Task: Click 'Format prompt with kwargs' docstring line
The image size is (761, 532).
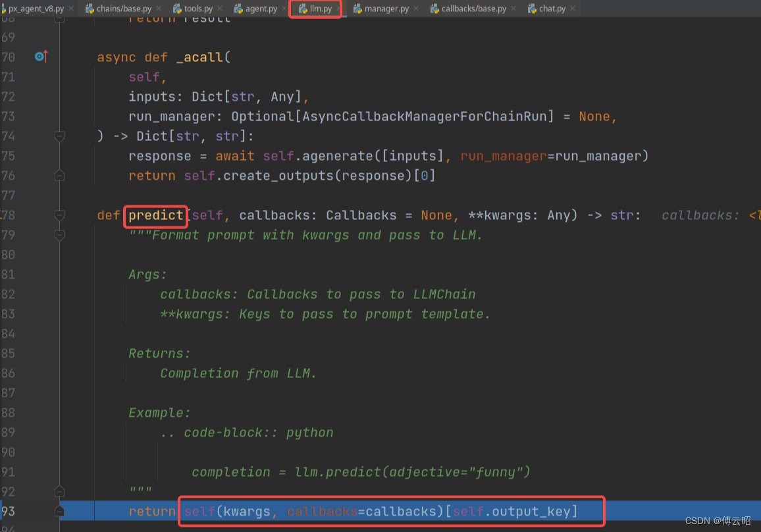Action: tap(305, 235)
